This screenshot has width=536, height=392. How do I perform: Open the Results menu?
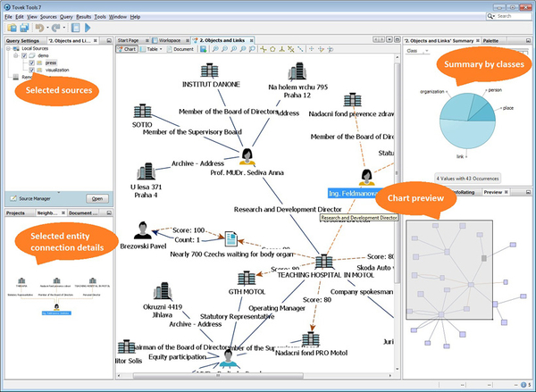83,17
